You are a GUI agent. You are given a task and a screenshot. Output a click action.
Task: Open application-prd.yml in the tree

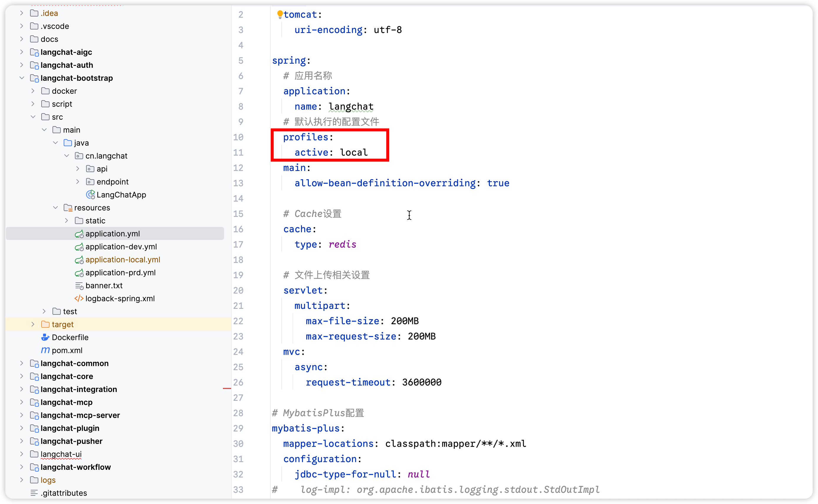point(120,273)
